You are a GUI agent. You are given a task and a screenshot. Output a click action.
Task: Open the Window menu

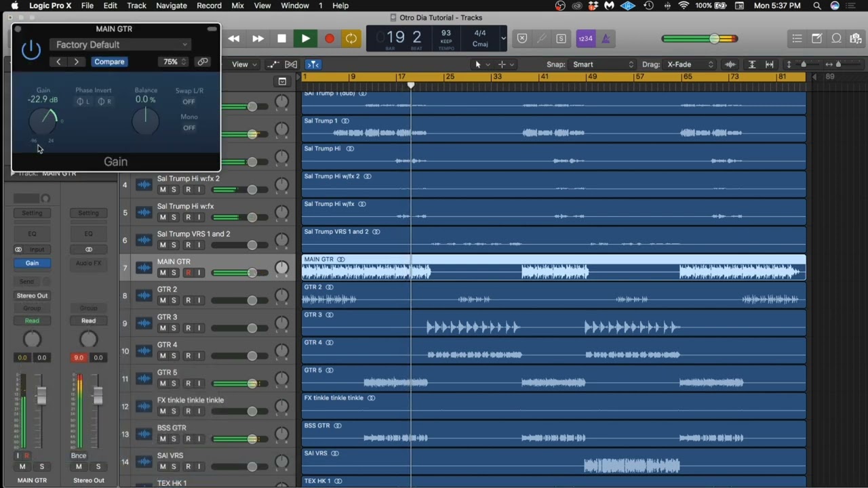click(x=295, y=5)
